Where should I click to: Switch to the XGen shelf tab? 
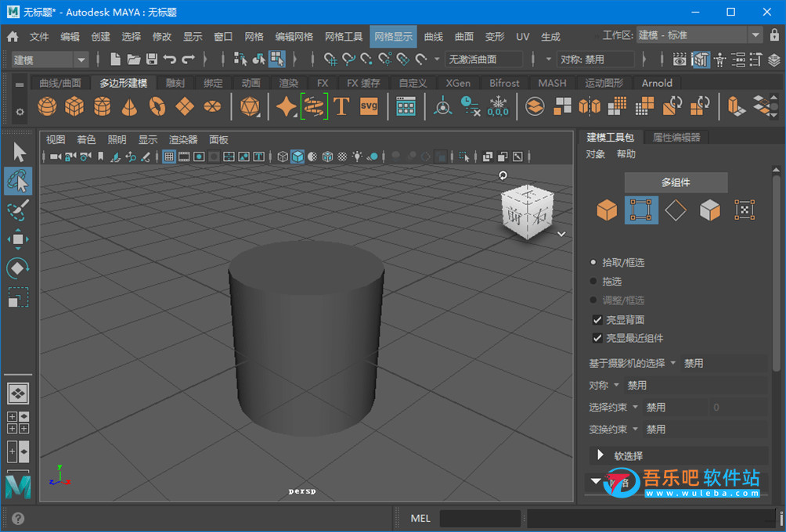[x=458, y=83]
